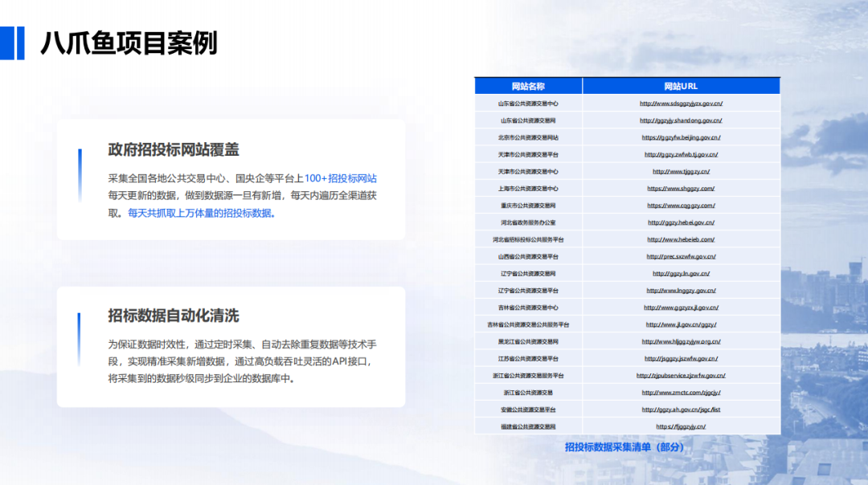Click the 浙江省公共资源交易 cell
Screen dimensions: 868x485
tap(528, 393)
